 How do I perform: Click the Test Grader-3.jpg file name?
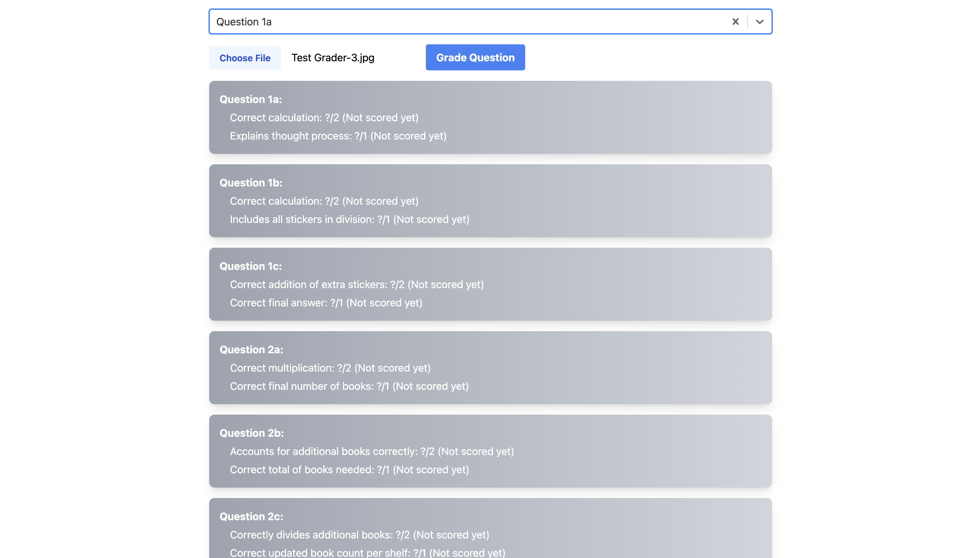point(332,58)
